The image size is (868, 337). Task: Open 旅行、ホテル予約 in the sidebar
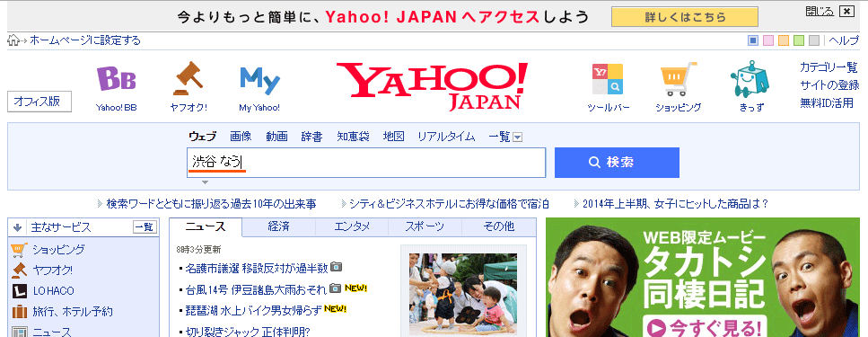tap(73, 312)
